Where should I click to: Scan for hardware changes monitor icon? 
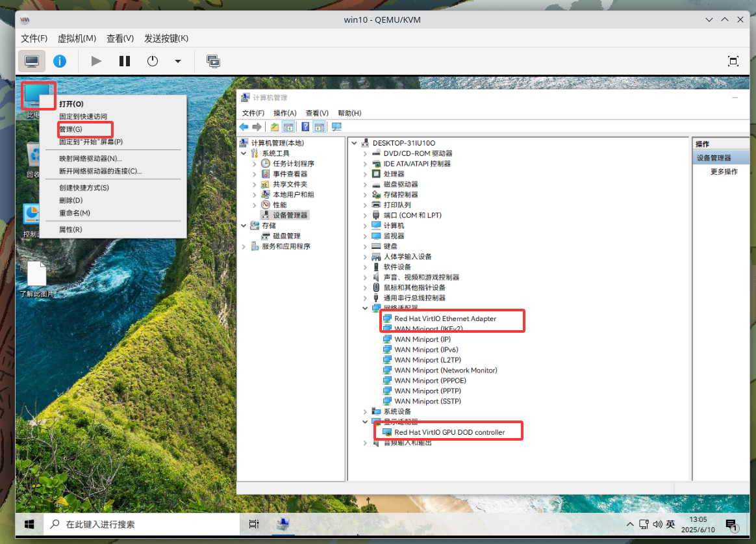(x=336, y=127)
